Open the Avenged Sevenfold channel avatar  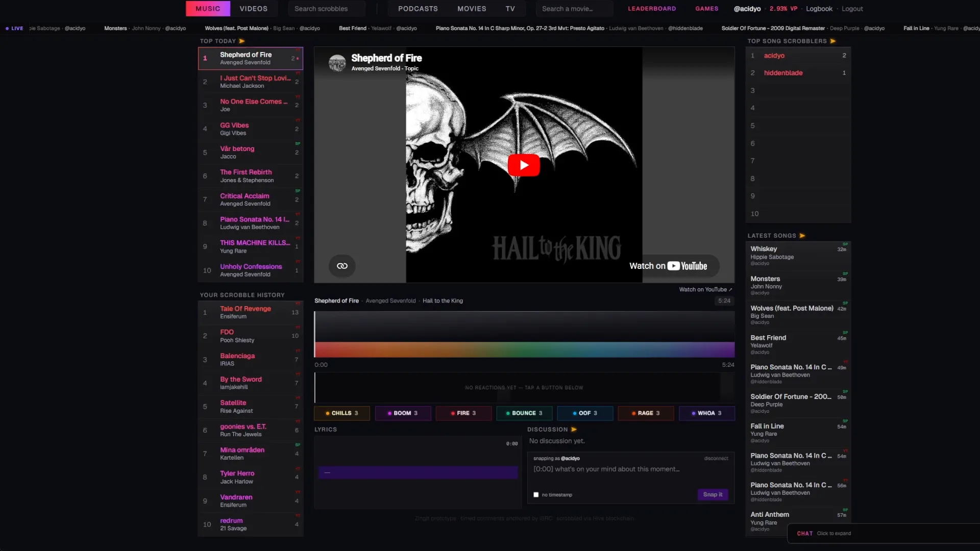337,62
